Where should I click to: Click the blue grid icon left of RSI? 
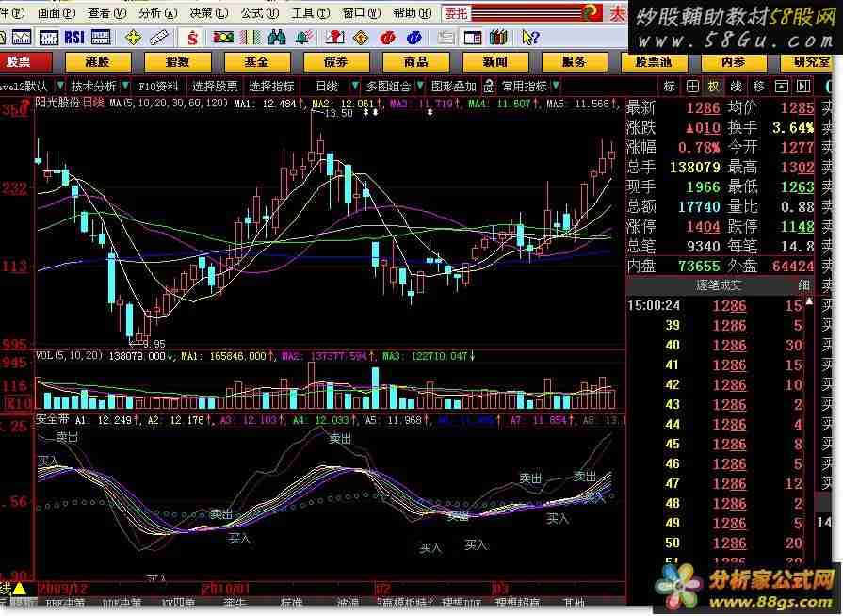(48, 37)
